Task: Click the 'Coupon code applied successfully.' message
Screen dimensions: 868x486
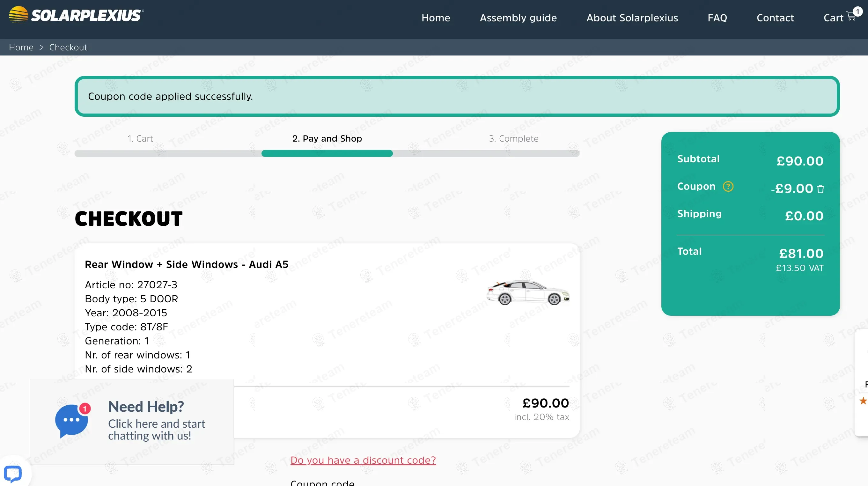Action: [x=170, y=96]
